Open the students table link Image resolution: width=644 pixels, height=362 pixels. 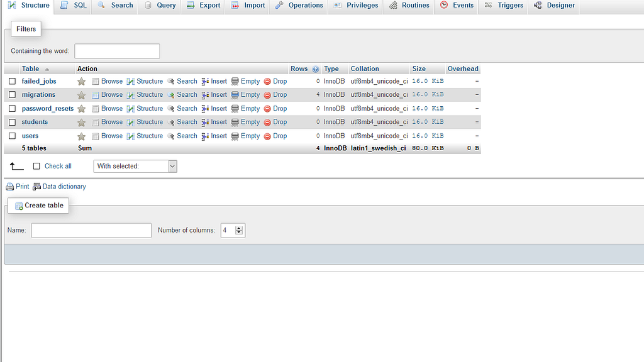pos(35,123)
